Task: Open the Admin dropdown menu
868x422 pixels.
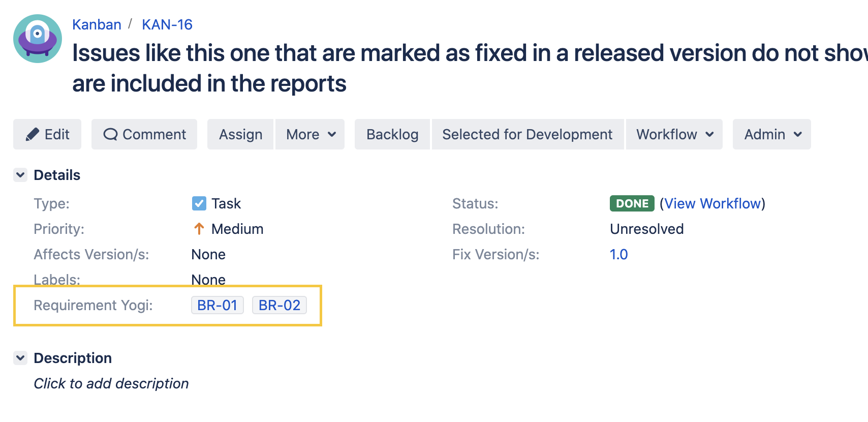Action: (x=771, y=134)
